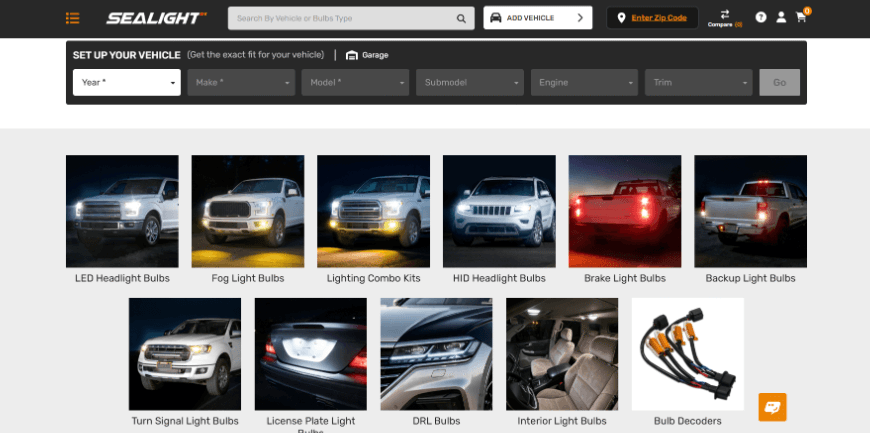The width and height of the screenshot is (870, 433).
Task: Open the Bulb Decoders thumbnail
Action: 688,354
